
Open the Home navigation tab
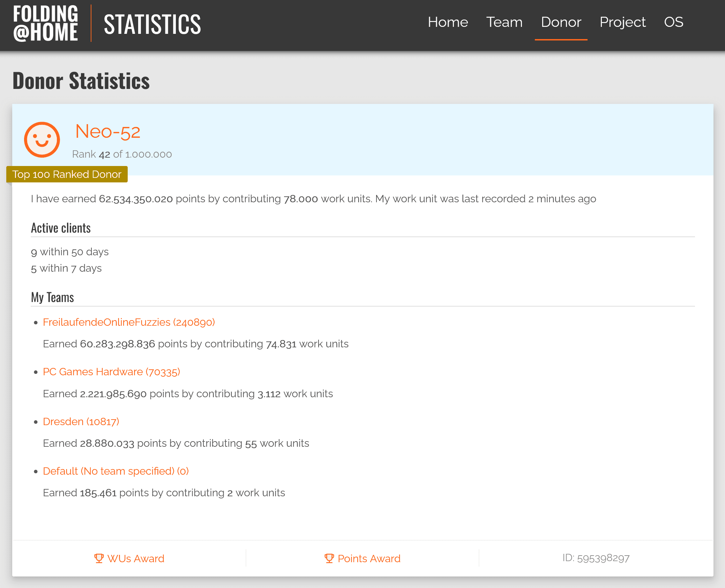448,22
